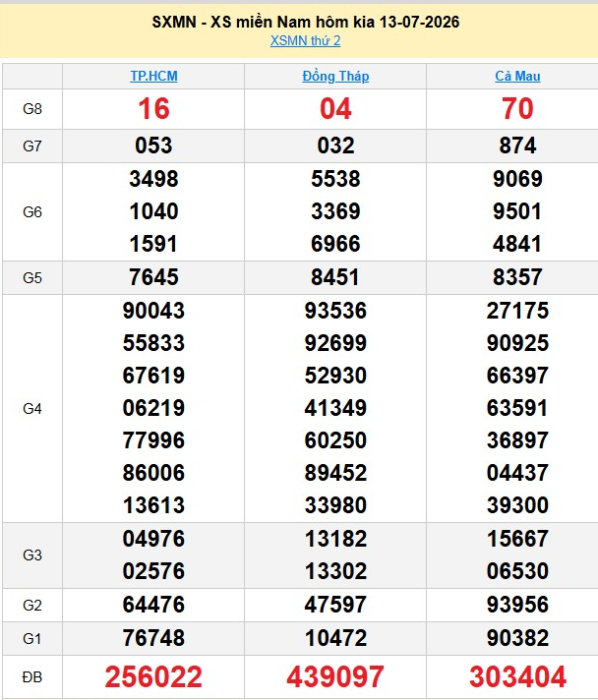Image resolution: width=598 pixels, height=700 pixels.
Task: Click the ĐB row label
Action: pos(32,677)
